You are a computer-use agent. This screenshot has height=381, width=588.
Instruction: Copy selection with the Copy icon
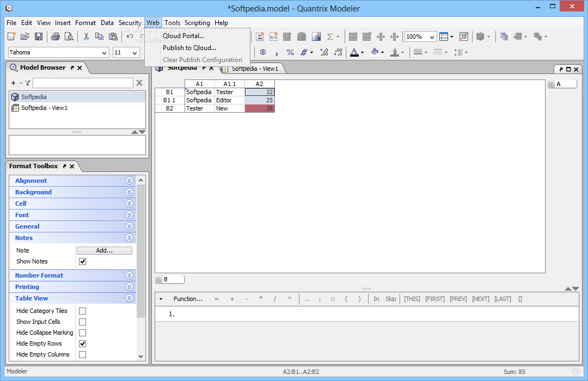pos(100,36)
